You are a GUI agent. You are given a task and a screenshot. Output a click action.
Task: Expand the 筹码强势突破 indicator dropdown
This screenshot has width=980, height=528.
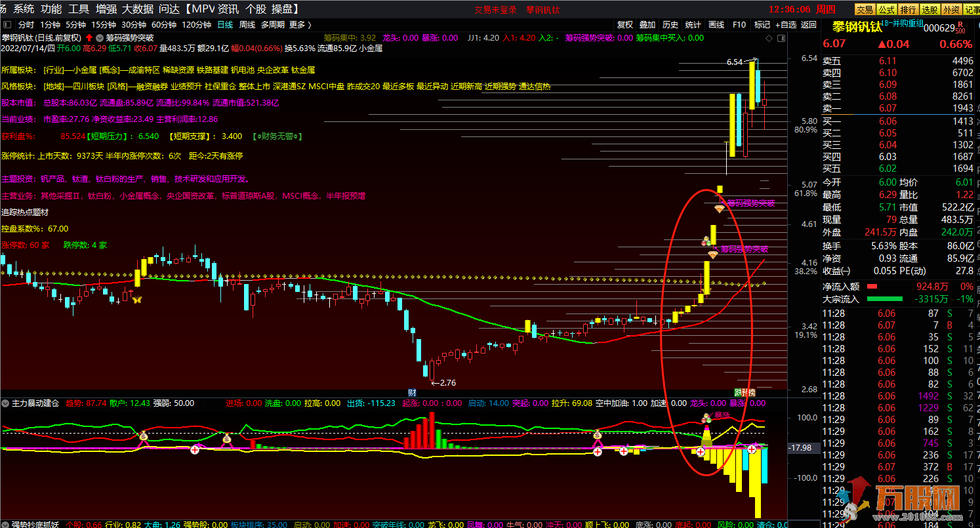click(x=100, y=38)
